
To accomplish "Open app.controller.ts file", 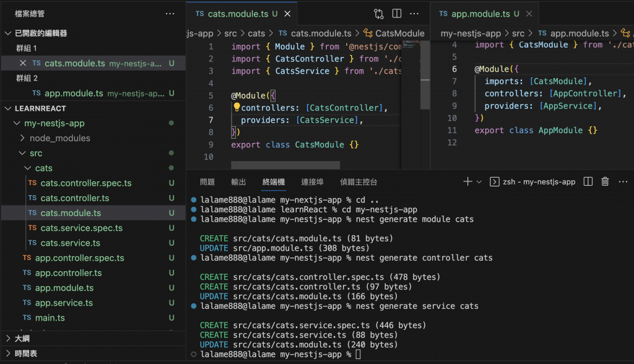I will (x=93, y=272).
